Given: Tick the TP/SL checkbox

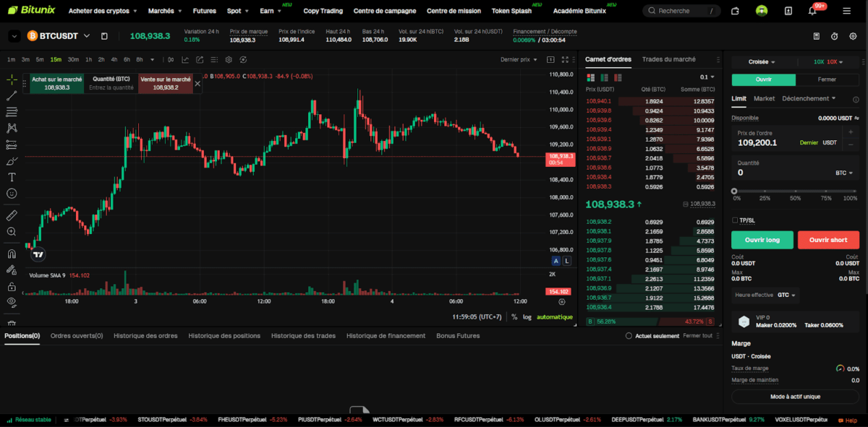Looking at the screenshot, I should tap(735, 220).
